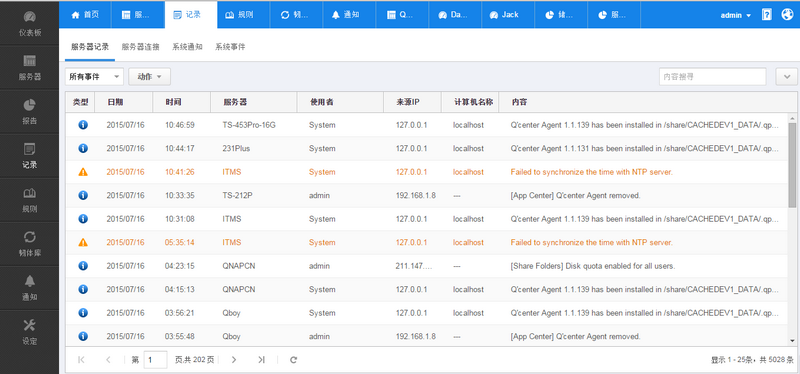Open the 报告 pie chart sidebar icon
Viewport: 800px width, 374px height.
pos(30,105)
